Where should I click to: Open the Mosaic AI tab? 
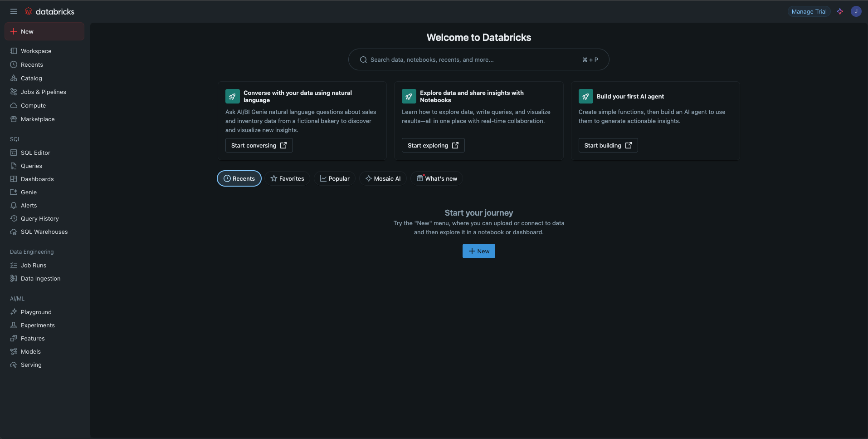coord(383,178)
